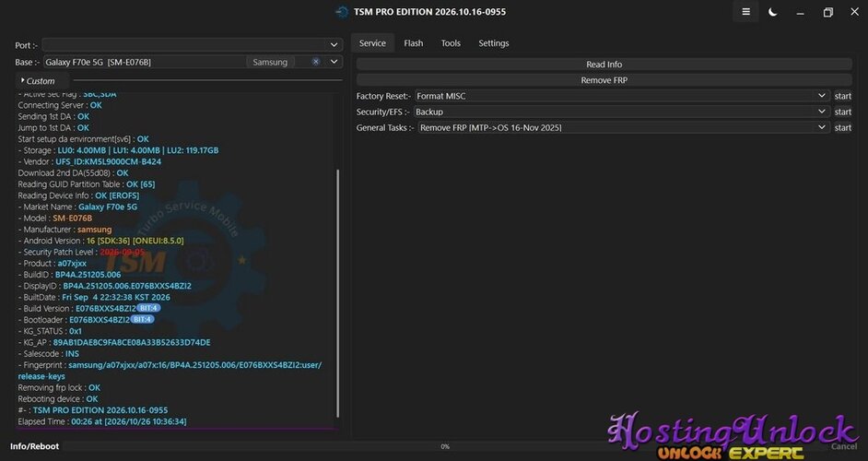Click the Elapsed Time log line
This screenshot has height=461, width=868.
102,421
